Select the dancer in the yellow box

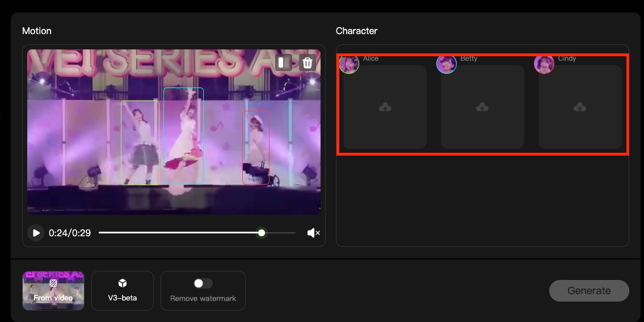tap(140, 142)
